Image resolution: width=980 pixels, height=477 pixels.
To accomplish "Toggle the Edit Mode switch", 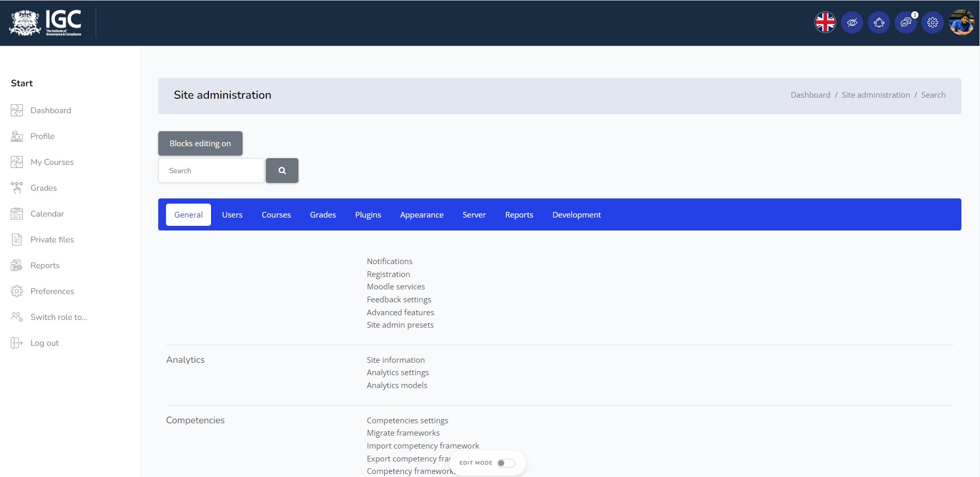I will click(x=506, y=463).
